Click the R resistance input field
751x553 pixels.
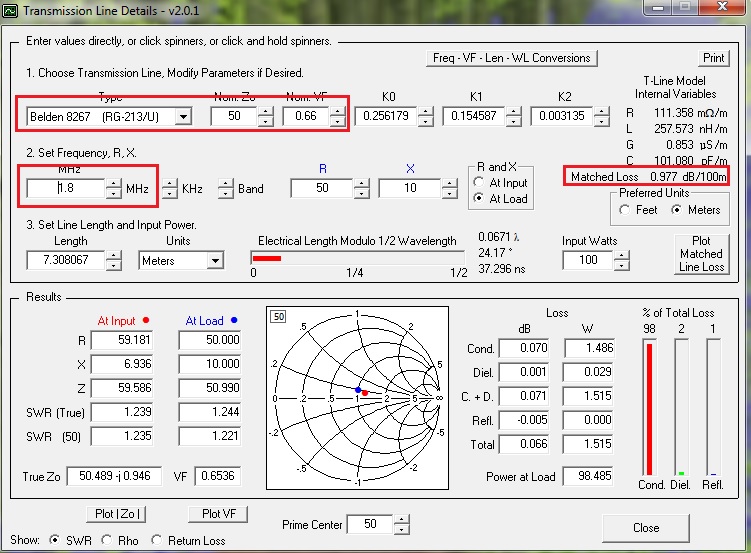322,188
